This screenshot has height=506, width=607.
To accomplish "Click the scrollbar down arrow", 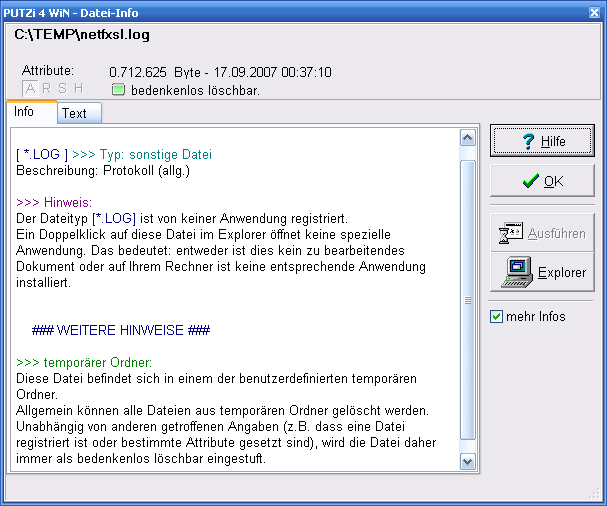I will click(468, 461).
